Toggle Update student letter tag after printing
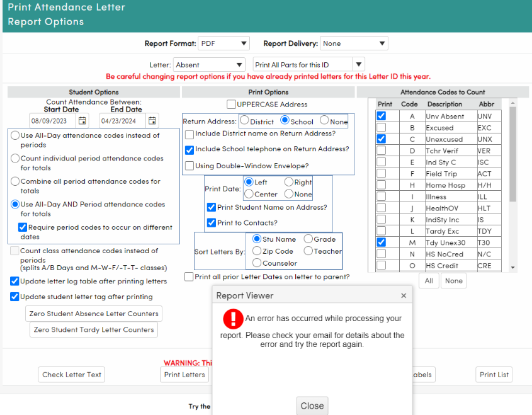This screenshot has width=532, height=415. point(14,297)
